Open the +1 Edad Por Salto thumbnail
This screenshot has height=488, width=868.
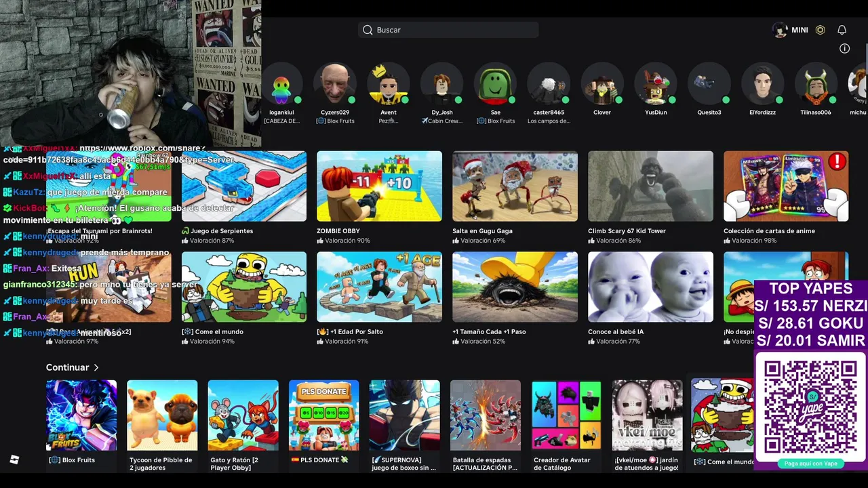[x=379, y=287]
